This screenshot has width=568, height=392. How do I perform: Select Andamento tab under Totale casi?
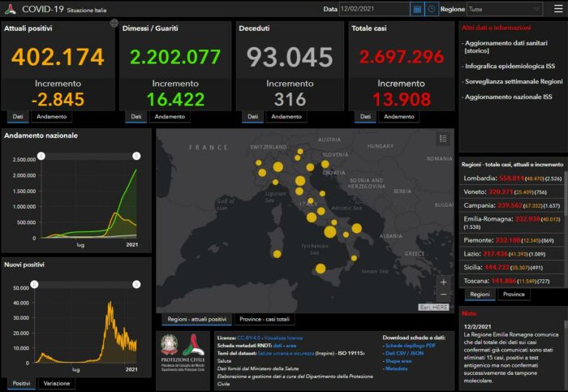pos(399,117)
